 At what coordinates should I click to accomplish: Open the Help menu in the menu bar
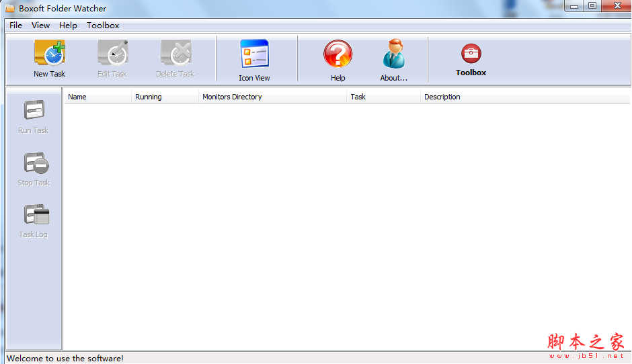pyautogui.click(x=68, y=26)
